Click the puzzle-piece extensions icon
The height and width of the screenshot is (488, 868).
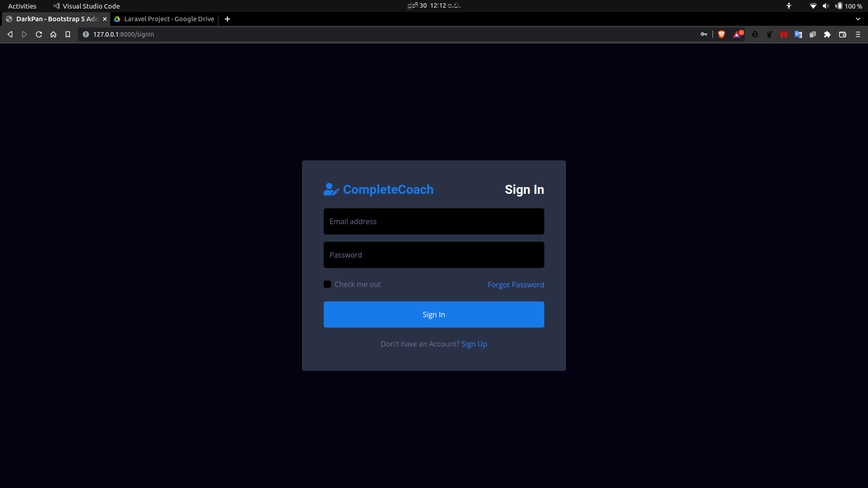[828, 34]
